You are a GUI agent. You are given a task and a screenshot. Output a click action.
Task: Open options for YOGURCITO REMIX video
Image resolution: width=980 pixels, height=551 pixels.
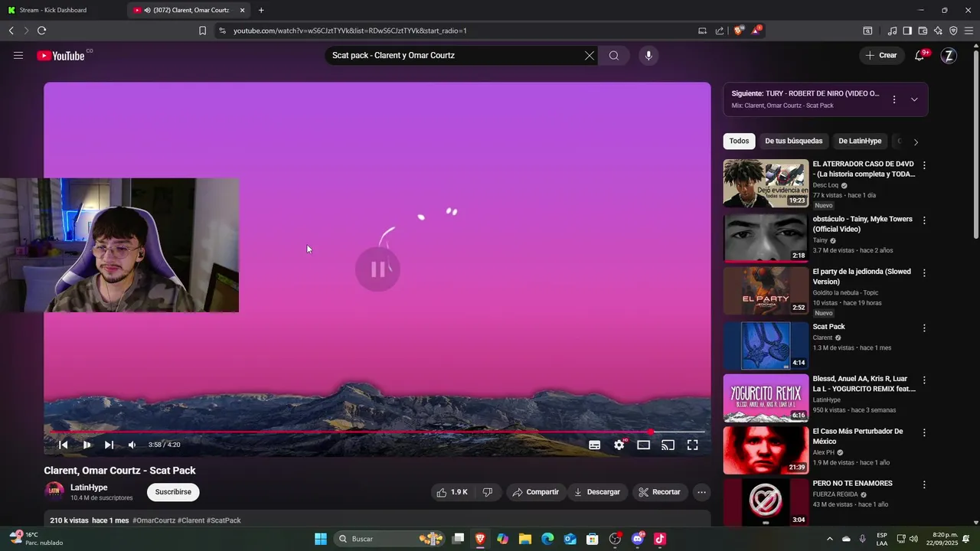point(924,380)
